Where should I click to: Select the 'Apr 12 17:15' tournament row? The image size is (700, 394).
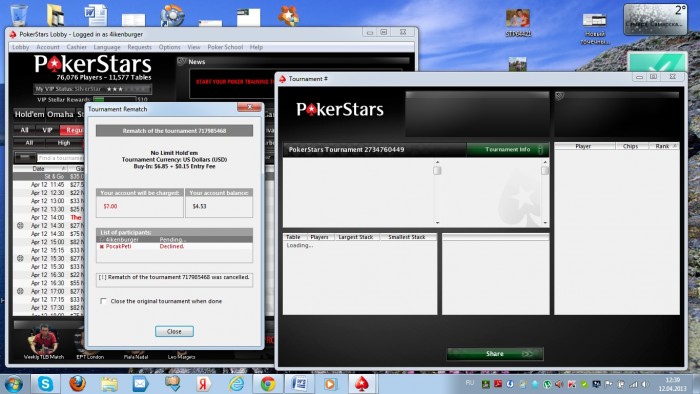click(x=48, y=300)
